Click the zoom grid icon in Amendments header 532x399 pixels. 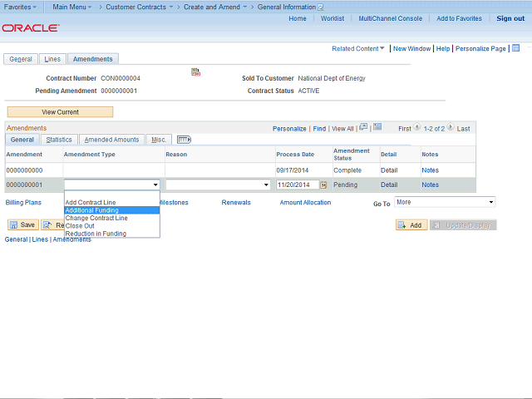point(363,127)
